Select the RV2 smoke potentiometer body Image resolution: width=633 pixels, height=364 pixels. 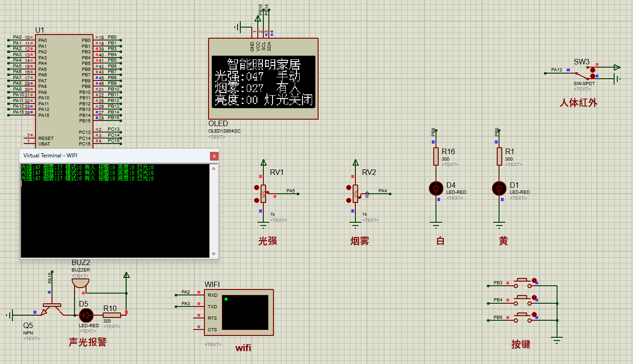tap(354, 193)
